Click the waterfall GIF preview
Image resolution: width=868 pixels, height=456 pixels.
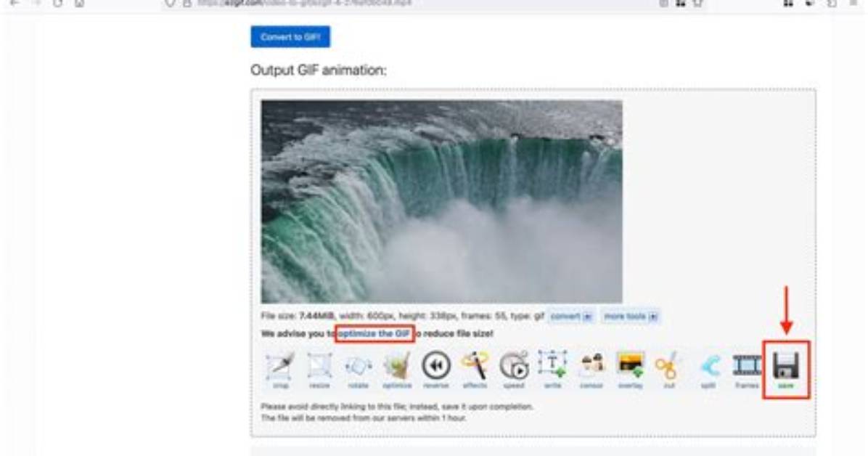[441, 201]
